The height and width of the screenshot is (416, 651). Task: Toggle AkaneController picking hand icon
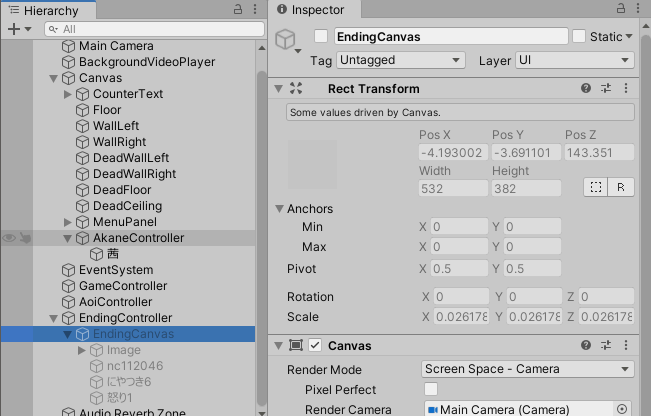point(25,238)
